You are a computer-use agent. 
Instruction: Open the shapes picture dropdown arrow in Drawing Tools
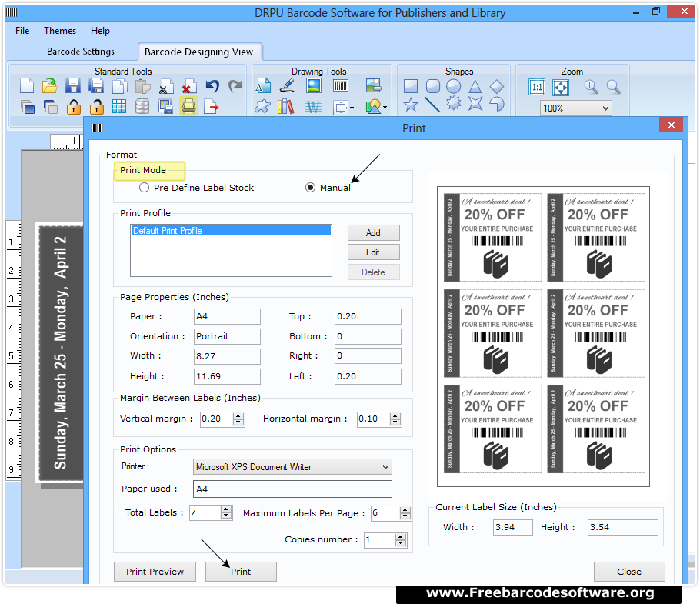tap(385, 108)
